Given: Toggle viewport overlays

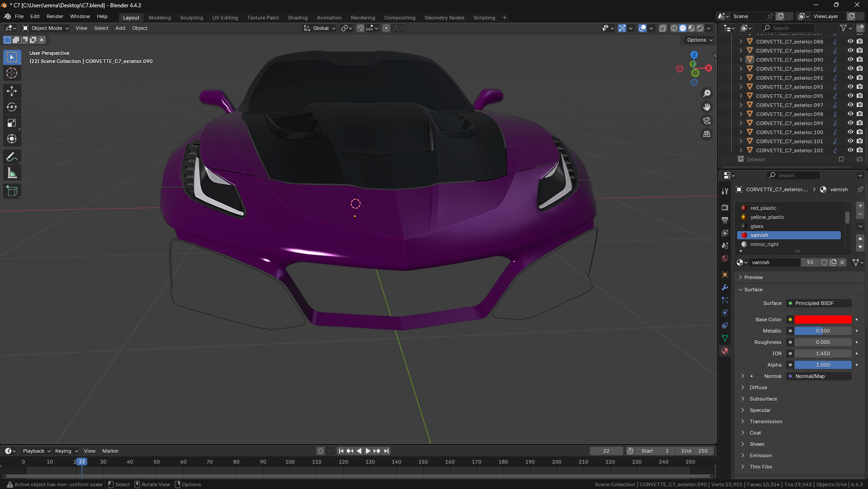Looking at the screenshot, I should (x=643, y=28).
